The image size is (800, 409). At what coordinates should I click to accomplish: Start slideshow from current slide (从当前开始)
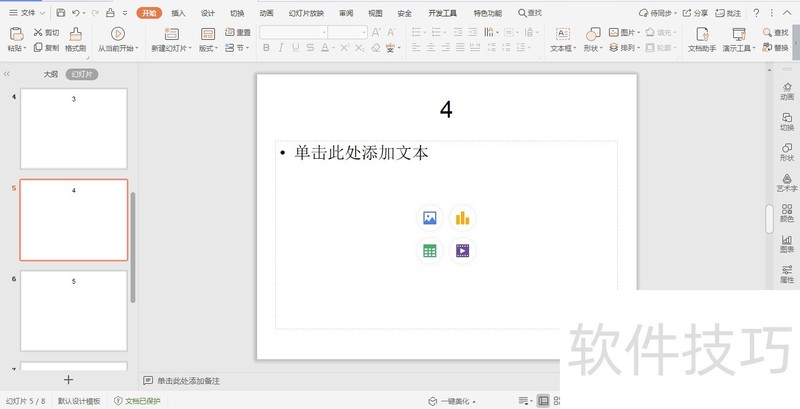(118, 39)
